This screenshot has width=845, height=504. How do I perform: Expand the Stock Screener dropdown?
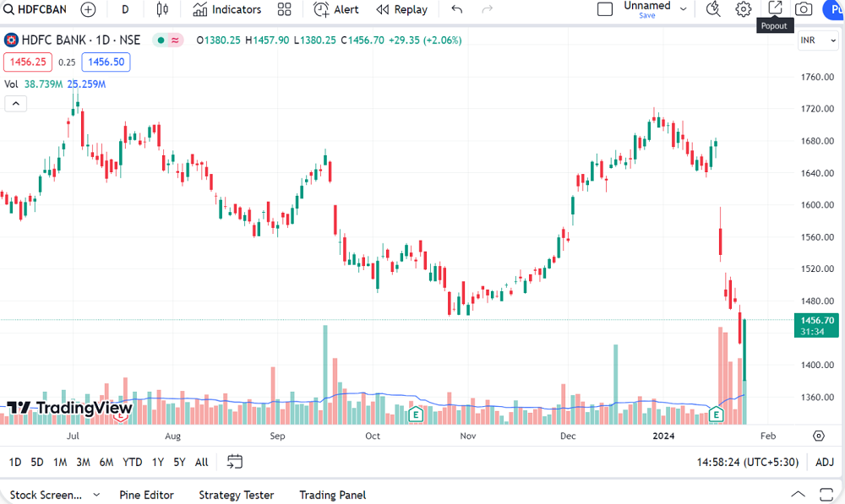[96, 495]
